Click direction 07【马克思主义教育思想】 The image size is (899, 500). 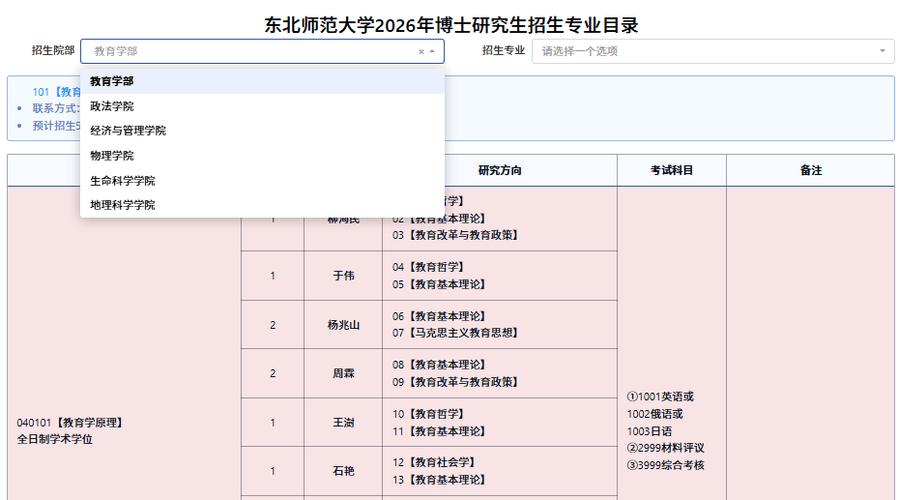click(x=455, y=333)
